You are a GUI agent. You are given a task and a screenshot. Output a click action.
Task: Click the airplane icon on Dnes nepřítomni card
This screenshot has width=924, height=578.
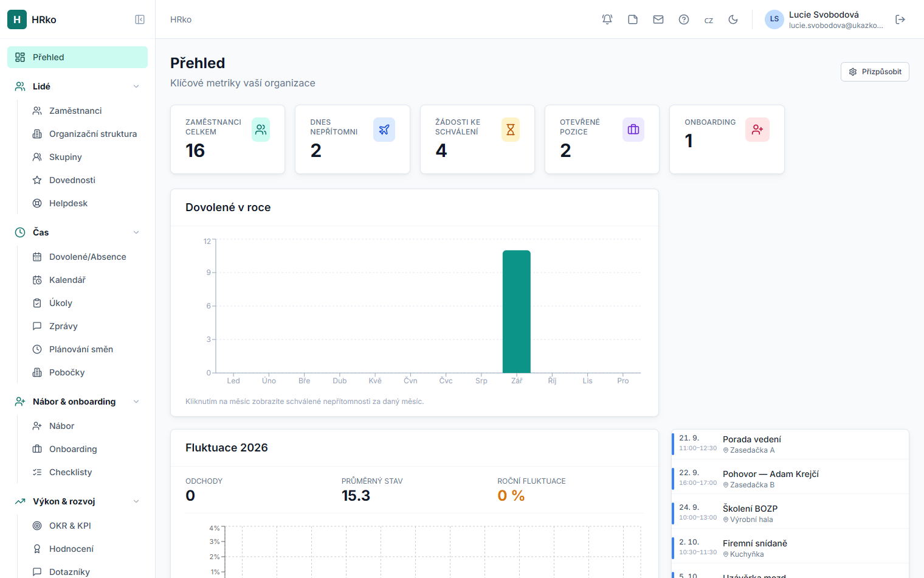pos(384,130)
